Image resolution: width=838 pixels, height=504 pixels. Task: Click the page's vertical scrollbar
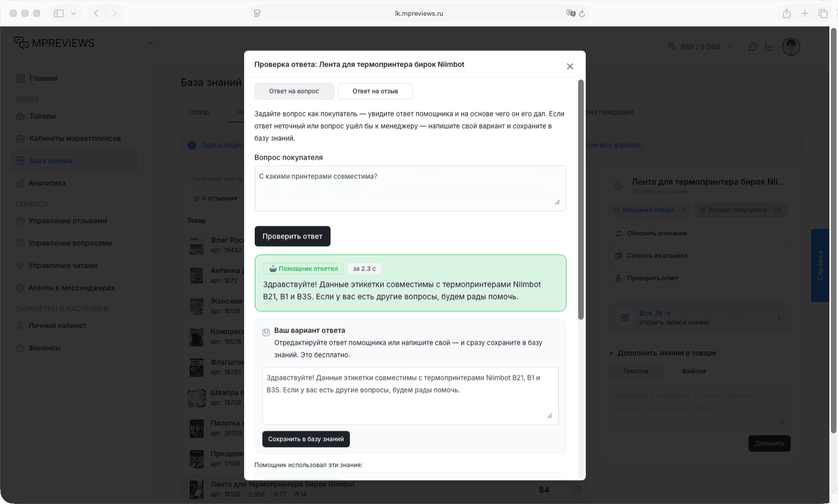tap(833, 230)
